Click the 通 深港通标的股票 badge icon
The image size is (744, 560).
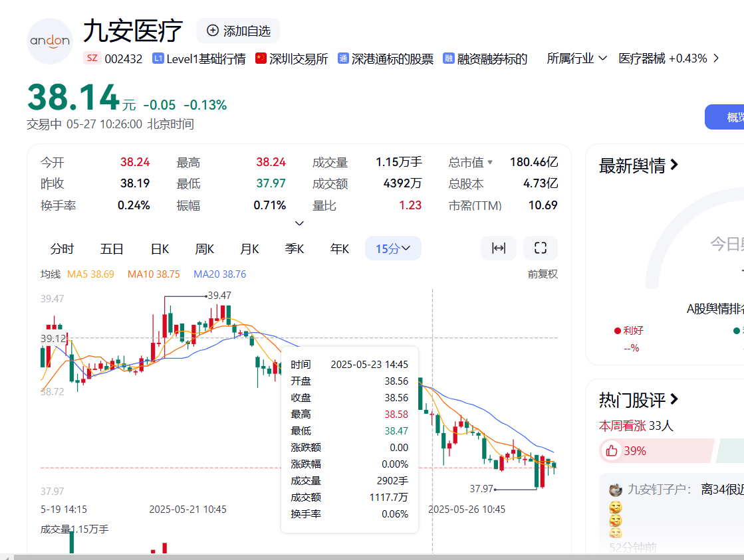tap(343, 58)
